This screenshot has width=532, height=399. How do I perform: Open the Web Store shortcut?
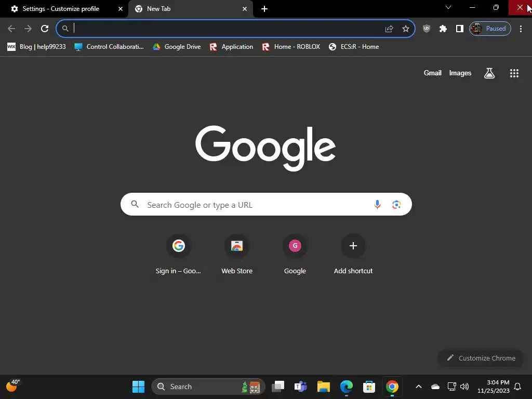237,255
